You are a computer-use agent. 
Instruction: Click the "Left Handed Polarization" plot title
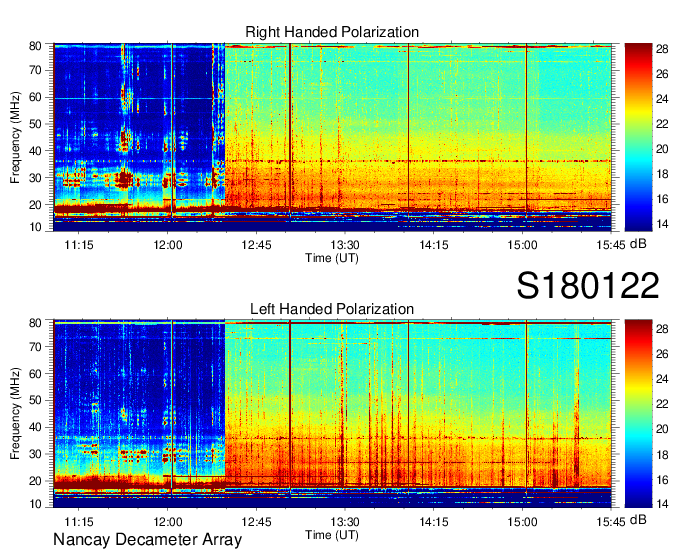tap(332, 309)
